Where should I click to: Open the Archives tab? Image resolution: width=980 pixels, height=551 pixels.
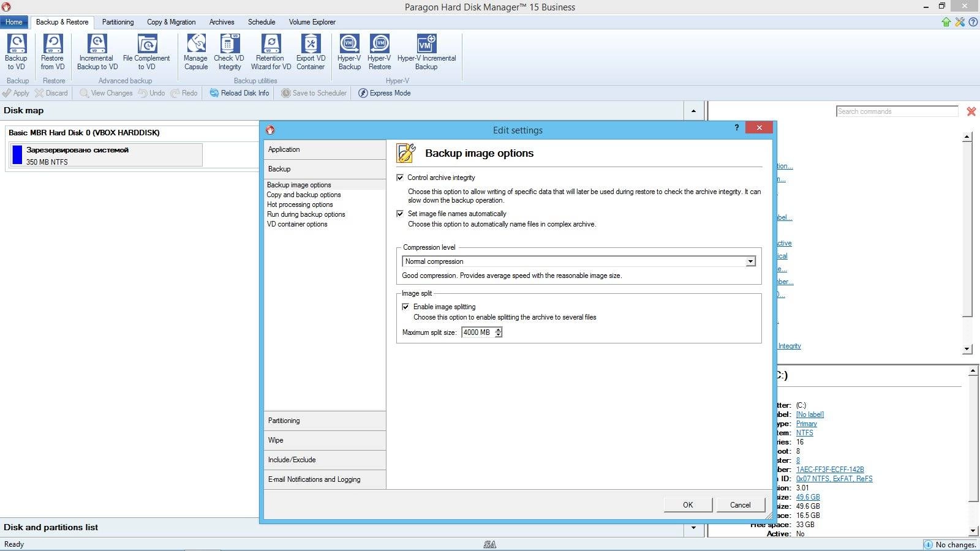222,22
